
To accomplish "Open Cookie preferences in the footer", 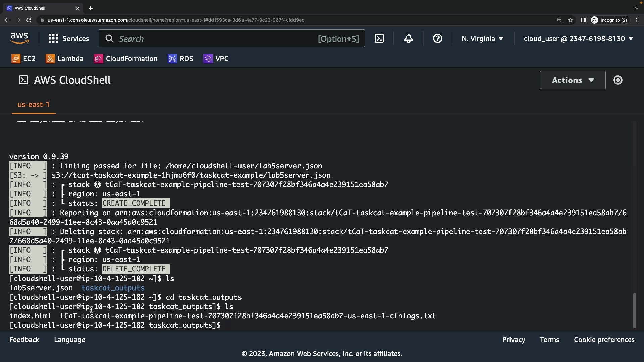I will coord(604,340).
